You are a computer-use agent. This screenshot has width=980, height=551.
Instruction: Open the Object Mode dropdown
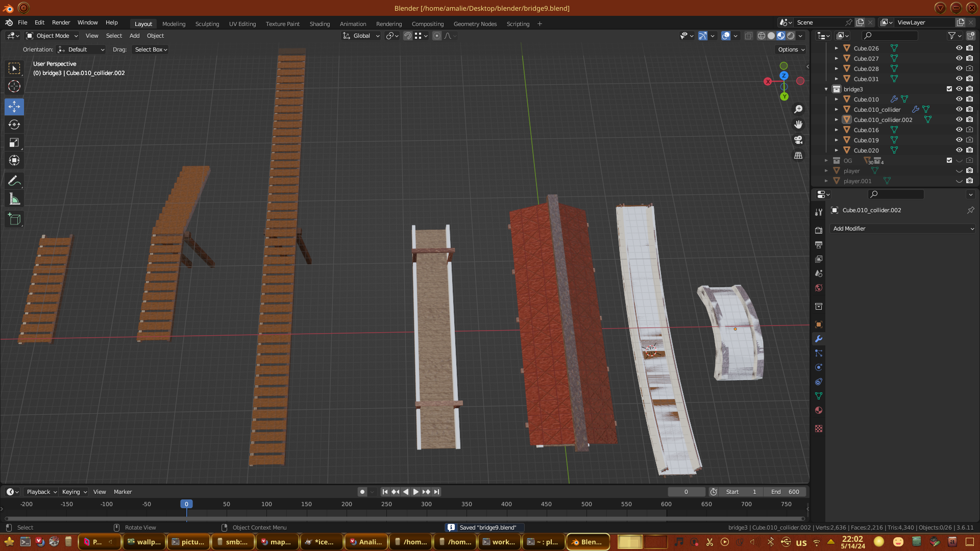click(x=53, y=36)
